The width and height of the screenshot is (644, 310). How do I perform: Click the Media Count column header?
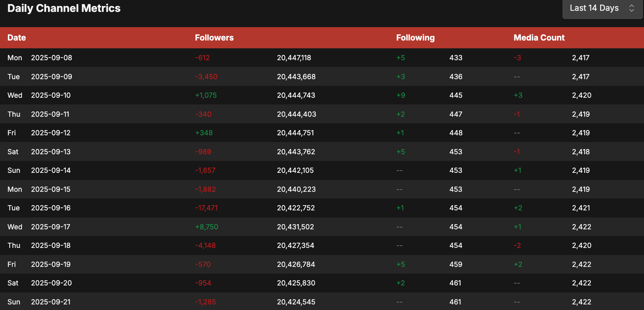coord(539,38)
